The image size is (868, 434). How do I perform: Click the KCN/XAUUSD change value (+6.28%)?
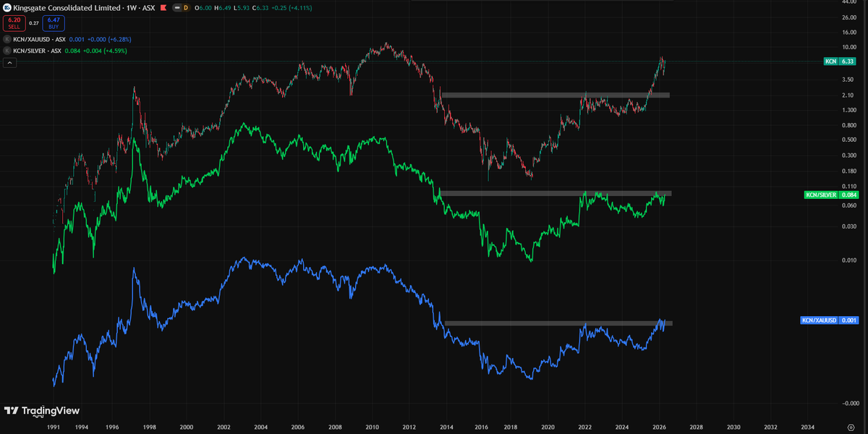[119, 39]
